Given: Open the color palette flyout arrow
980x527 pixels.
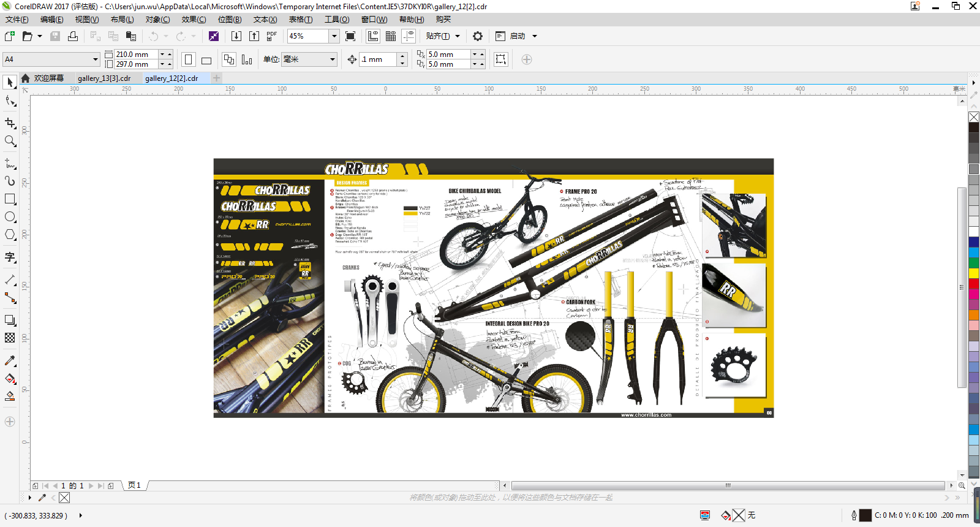Looking at the screenshot, I should click(x=974, y=82).
